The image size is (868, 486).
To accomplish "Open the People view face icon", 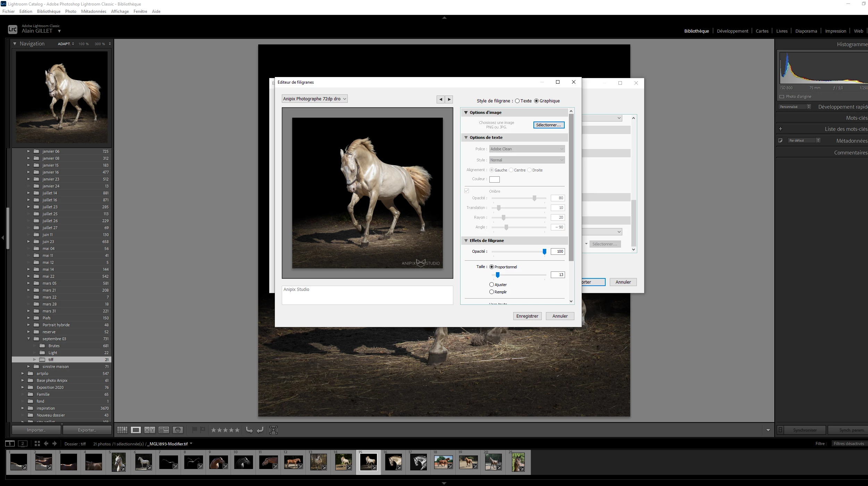I will (178, 430).
